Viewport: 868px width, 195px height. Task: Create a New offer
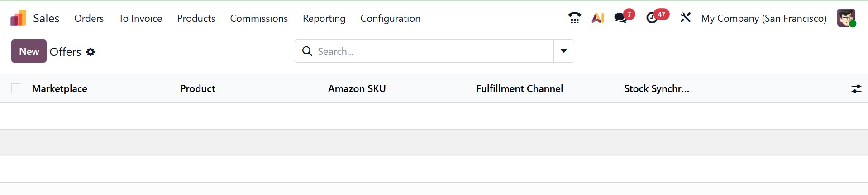[29, 51]
